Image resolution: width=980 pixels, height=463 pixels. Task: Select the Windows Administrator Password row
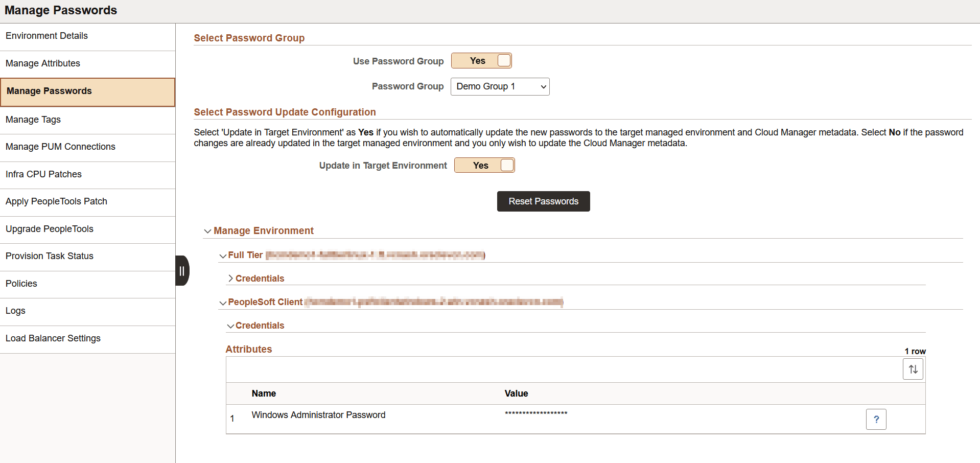[x=318, y=415]
